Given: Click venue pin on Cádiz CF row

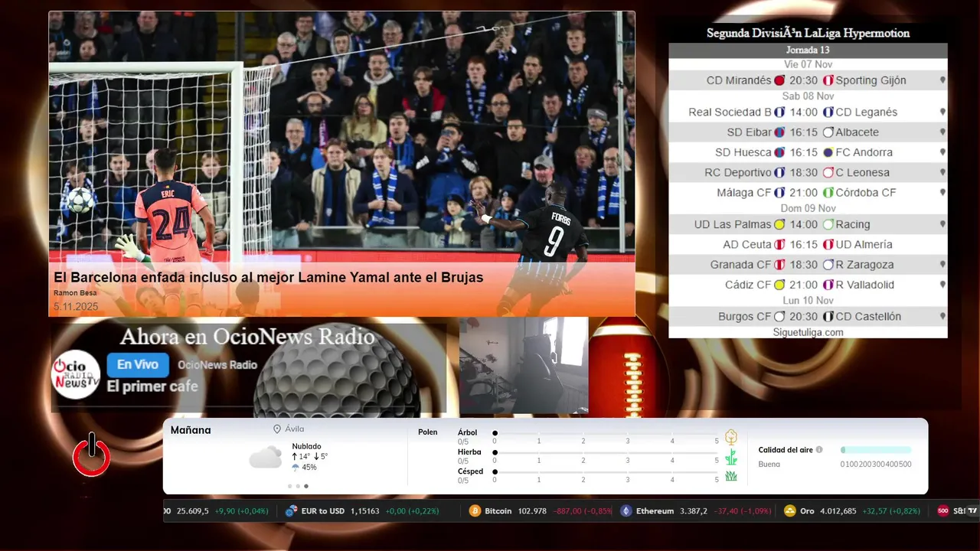Looking at the screenshot, I should (942, 285).
